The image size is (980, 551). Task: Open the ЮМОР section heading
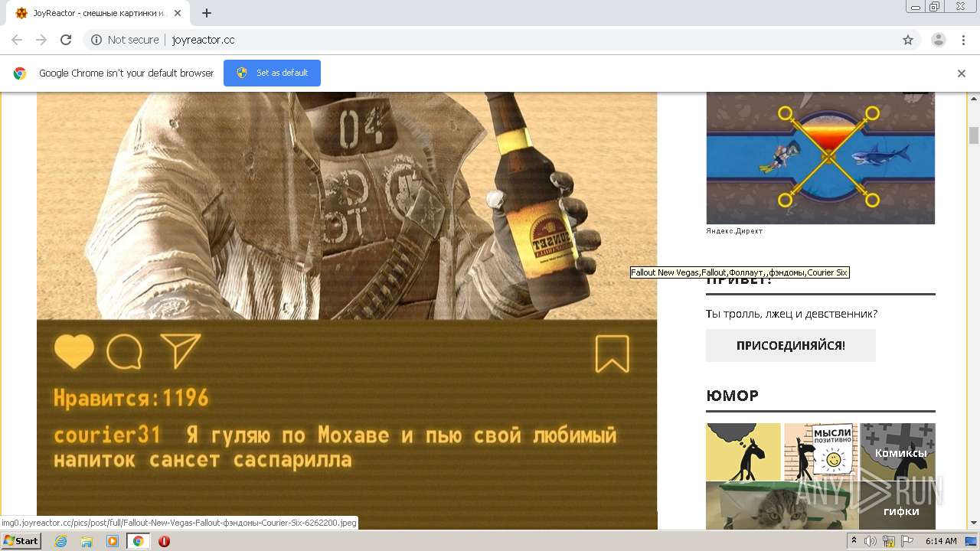coord(733,396)
